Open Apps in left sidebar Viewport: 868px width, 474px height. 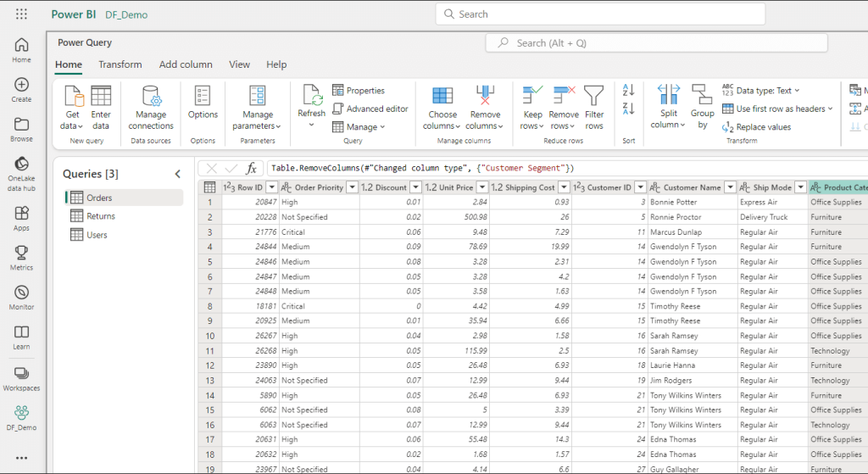(21, 218)
